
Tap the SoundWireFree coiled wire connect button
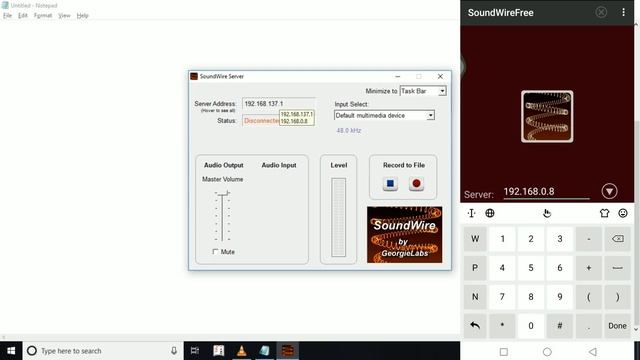click(x=547, y=117)
